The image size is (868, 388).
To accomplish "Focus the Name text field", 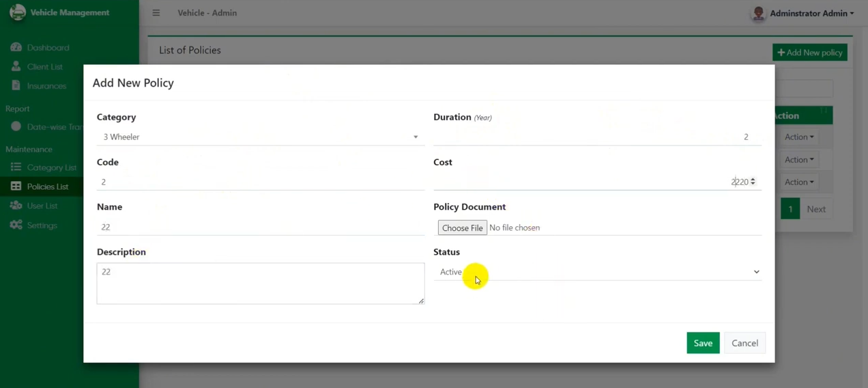I will tap(260, 227).
